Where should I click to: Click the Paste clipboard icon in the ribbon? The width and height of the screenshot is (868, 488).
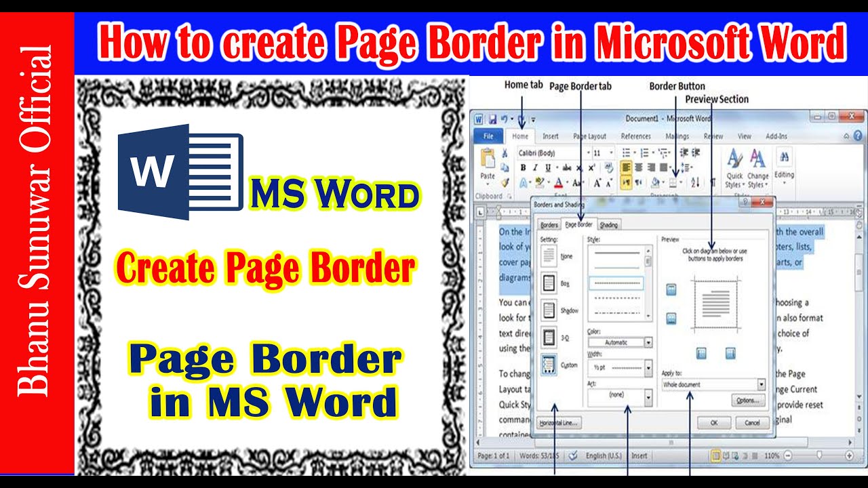pos(487,159)
